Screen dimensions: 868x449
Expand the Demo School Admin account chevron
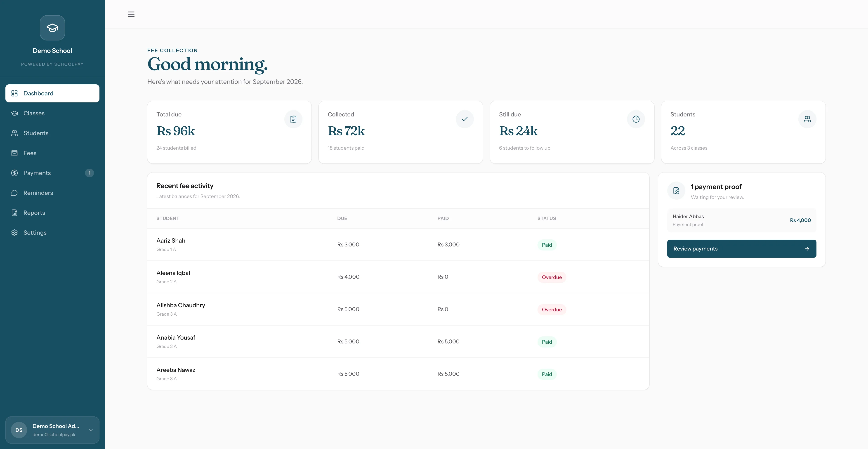click(91, 430)
